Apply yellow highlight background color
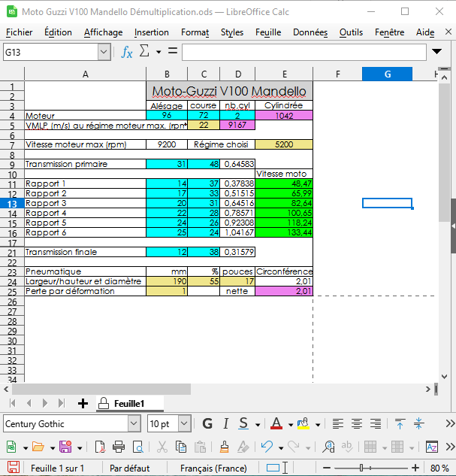This screenshot has height=476, width=456. click(303, 423)
